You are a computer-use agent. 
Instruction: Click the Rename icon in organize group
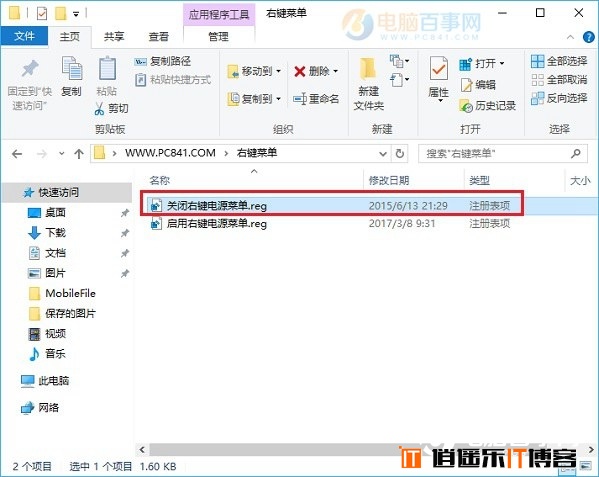click(x=300, y=99)
